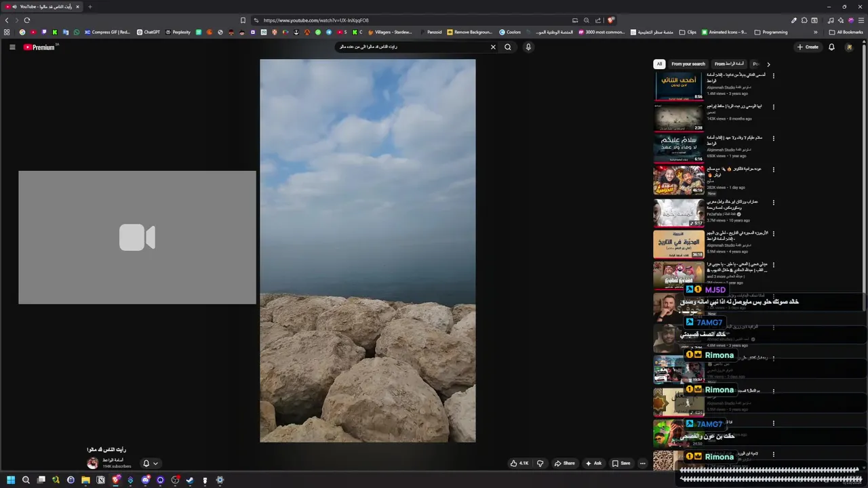Like the video with thumbs up
Screen dimensions: 868x488
coord(520,464)
